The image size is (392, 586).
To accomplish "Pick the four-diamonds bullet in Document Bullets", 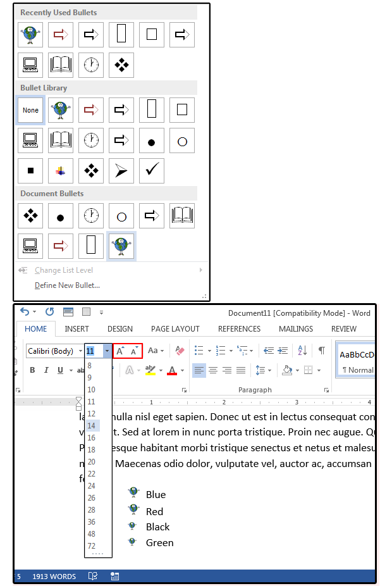I will click(30, 216).
